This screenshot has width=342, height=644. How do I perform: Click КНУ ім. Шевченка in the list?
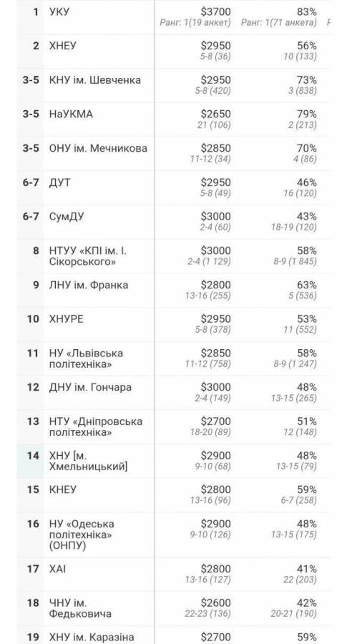[x=95, y=80]
